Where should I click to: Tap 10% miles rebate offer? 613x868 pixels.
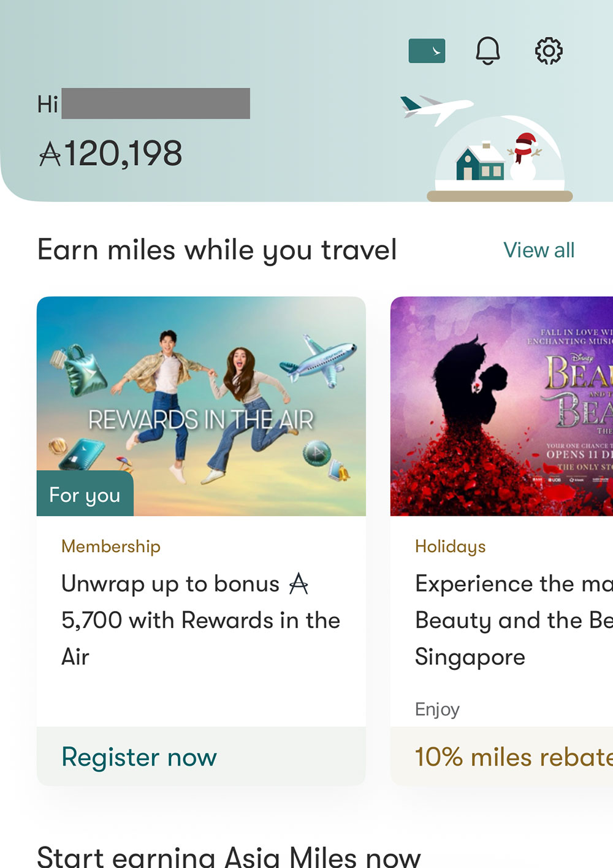[x=512, y=757]
